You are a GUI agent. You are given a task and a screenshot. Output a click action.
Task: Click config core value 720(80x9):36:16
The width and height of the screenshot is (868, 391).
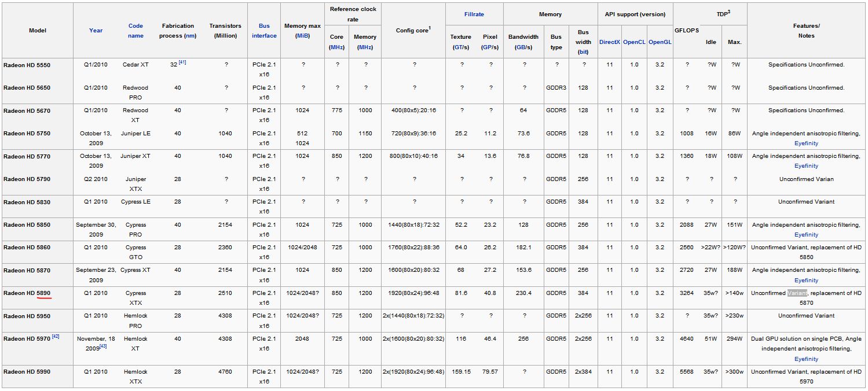pyautogui.click(x=414, y=133)
